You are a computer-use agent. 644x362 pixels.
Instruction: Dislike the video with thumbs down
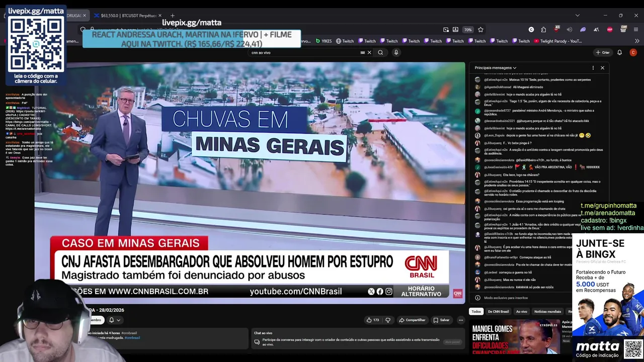388,320
